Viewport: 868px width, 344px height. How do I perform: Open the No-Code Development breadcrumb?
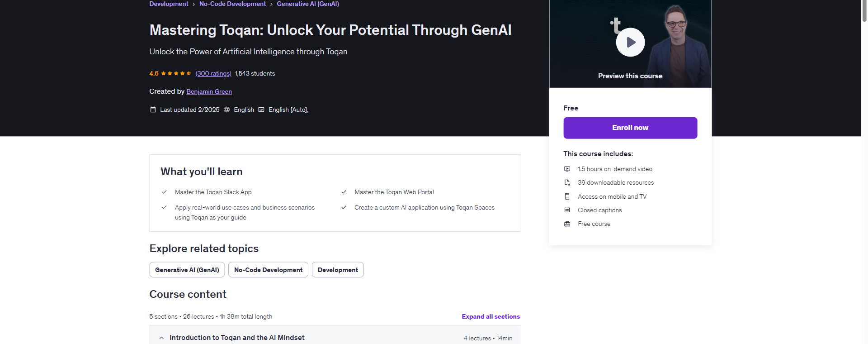[232, 4]
